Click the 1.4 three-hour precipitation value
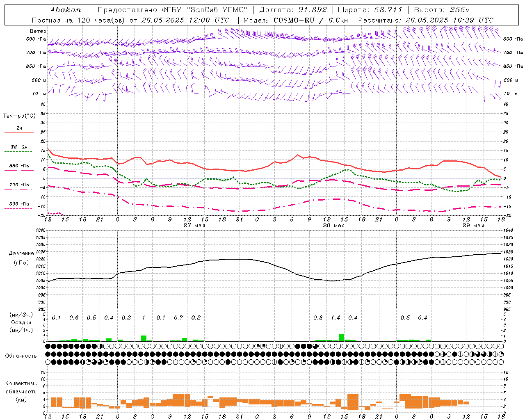Image resolution: width=525 pixels, height=420 pixels. click(336, 317)
